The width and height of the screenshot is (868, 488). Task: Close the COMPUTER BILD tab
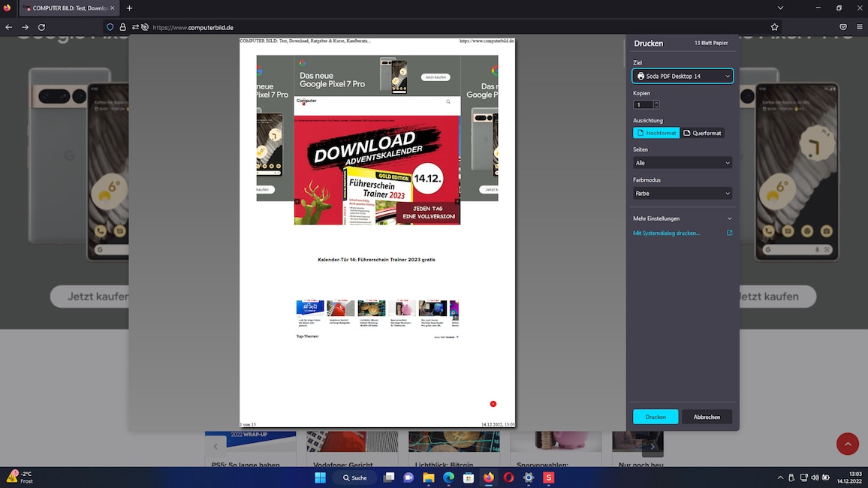click(x=113, y=8)
